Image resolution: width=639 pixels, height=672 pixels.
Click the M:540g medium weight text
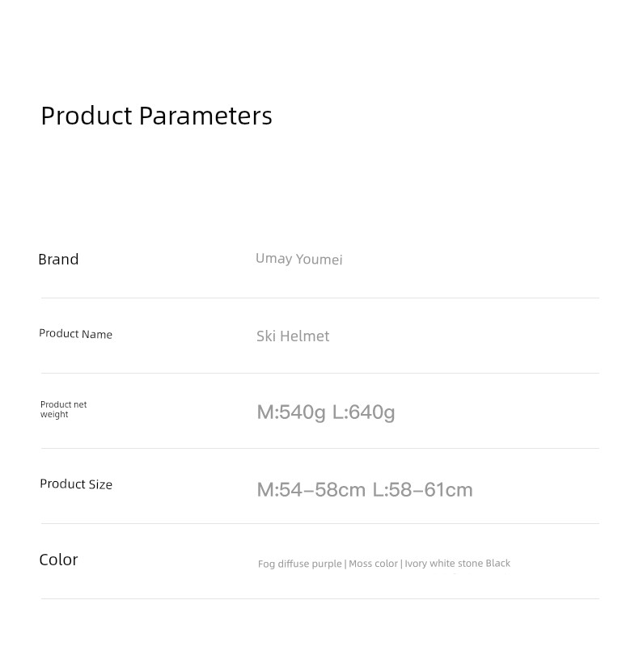click(x=291, y=412)
